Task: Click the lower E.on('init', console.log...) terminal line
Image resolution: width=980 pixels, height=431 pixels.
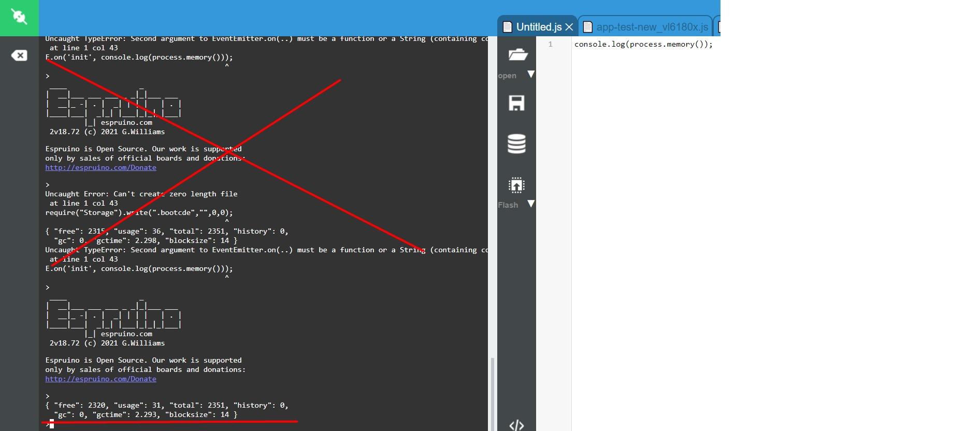Action: tap(139, 268)
